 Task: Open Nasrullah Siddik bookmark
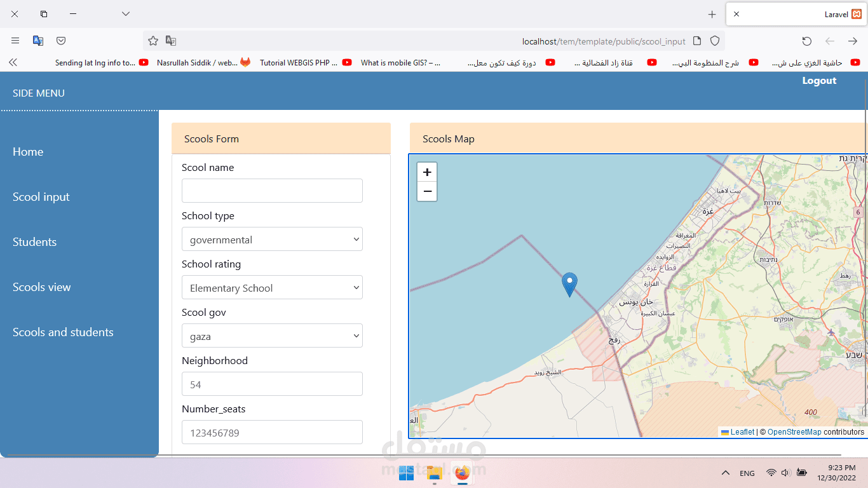203,62
